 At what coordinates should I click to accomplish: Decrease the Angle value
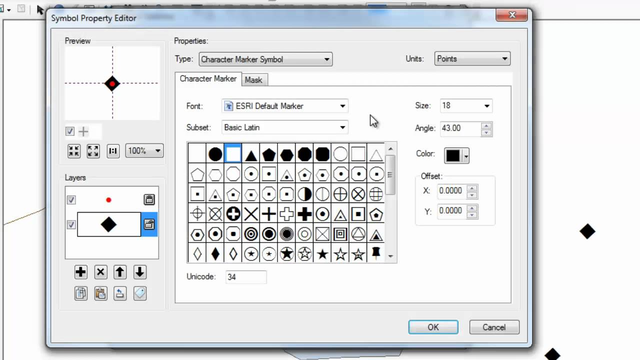pyautogui.click(x=486, y=133)
